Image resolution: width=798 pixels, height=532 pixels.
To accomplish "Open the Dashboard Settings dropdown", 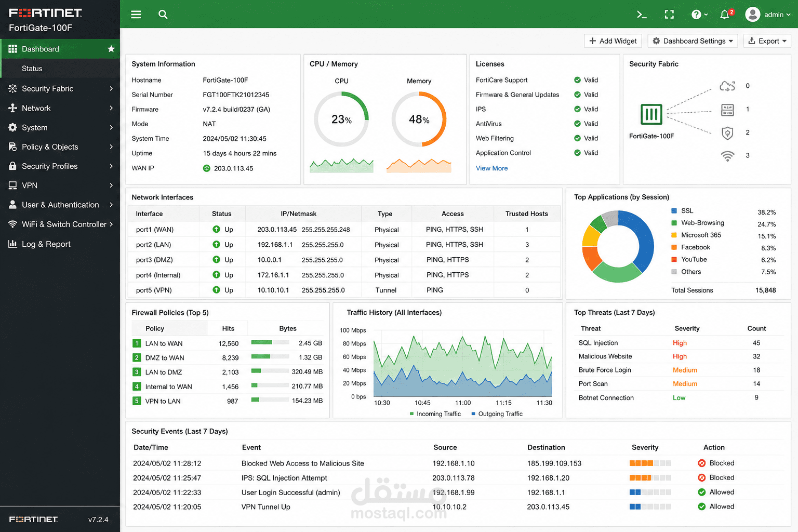I will tap(693, 41).
